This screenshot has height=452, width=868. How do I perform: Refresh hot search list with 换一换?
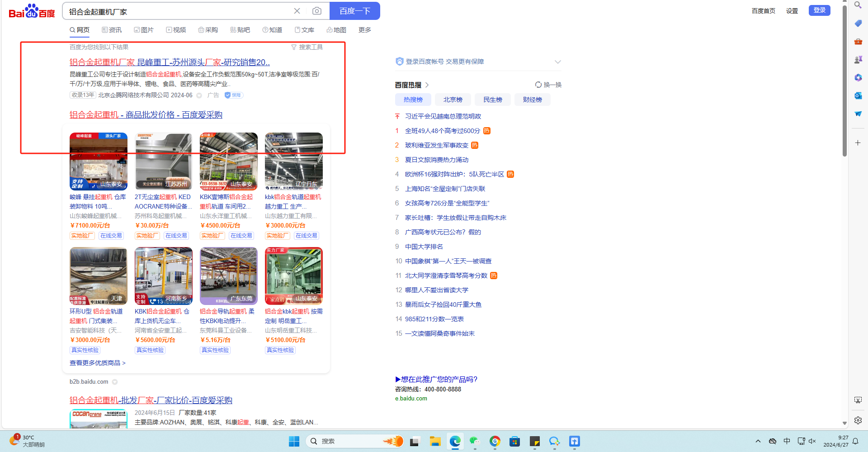coord(548,85)
